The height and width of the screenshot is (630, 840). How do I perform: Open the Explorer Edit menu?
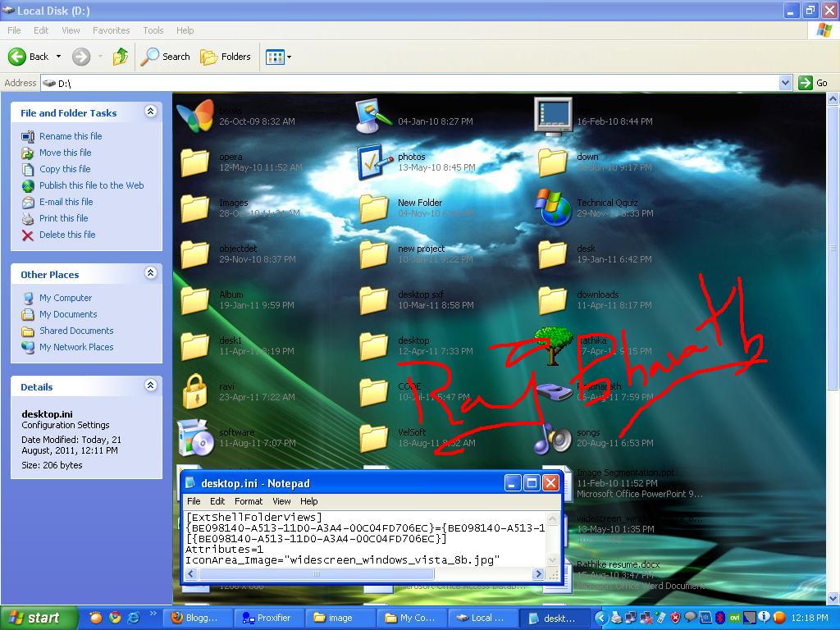point(41,30)
